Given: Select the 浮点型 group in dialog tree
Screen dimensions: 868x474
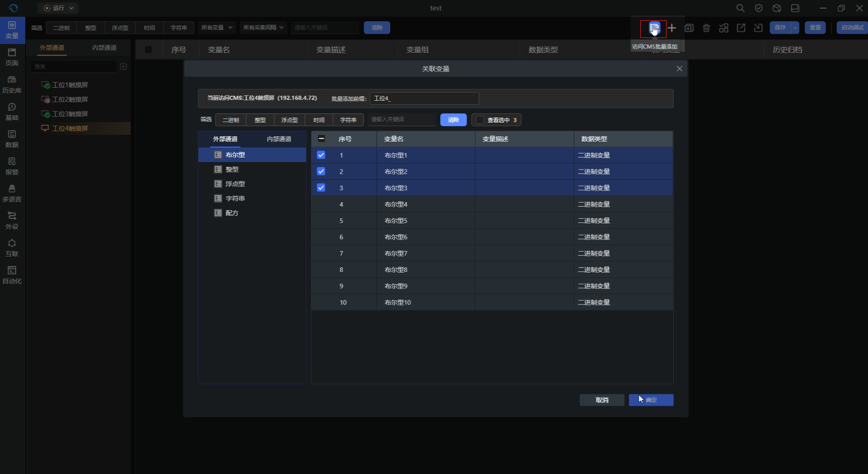Looking at the screenshot, I should click(252, 184).
